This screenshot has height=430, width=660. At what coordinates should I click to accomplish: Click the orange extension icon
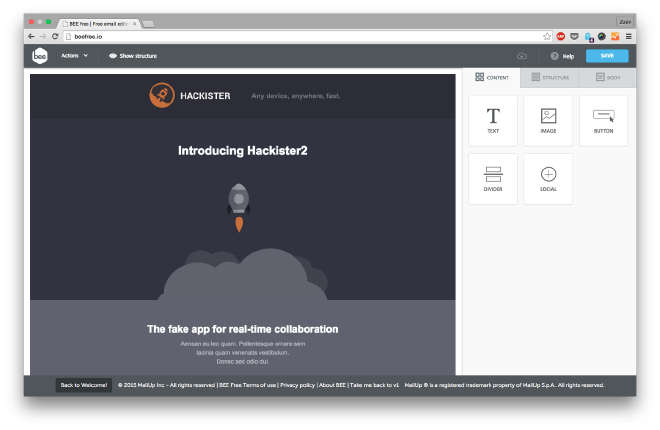click(615, 37)
